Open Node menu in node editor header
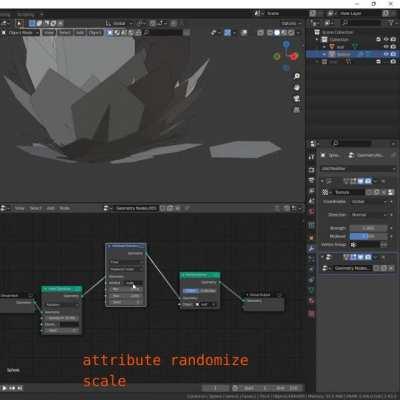This screenshot has width=400, height=400. (64, 208)
